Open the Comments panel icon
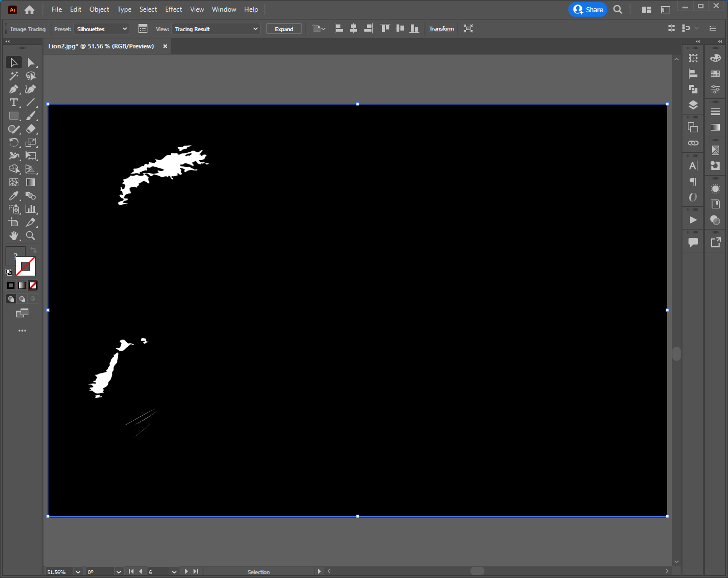The width and height of the screenshot is (728, 578). [693, 242]
